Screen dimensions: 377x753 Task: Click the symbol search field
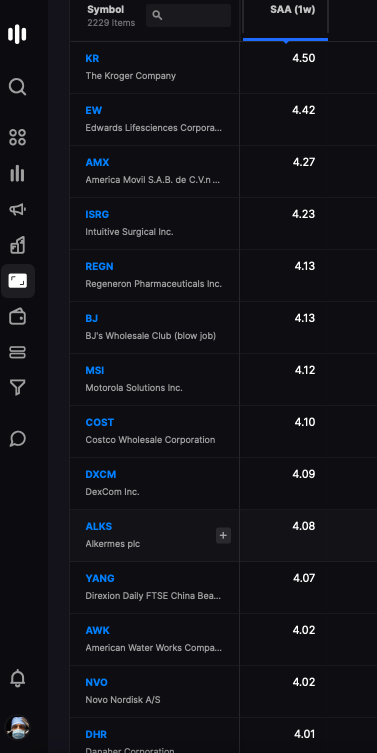coord(188,15)
